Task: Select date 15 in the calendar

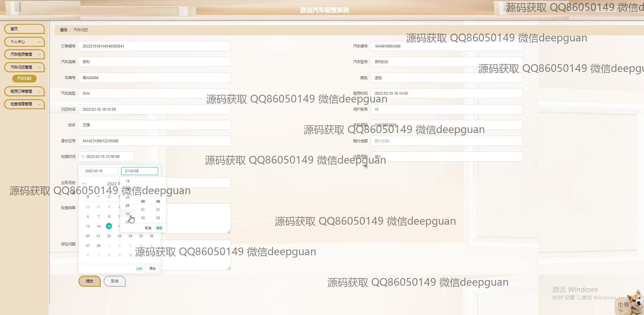Action: point(109,226)
